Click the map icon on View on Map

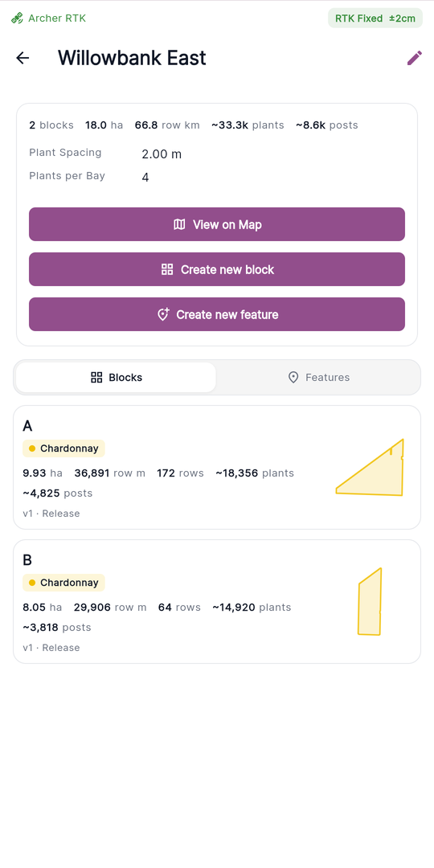[179, 224]
